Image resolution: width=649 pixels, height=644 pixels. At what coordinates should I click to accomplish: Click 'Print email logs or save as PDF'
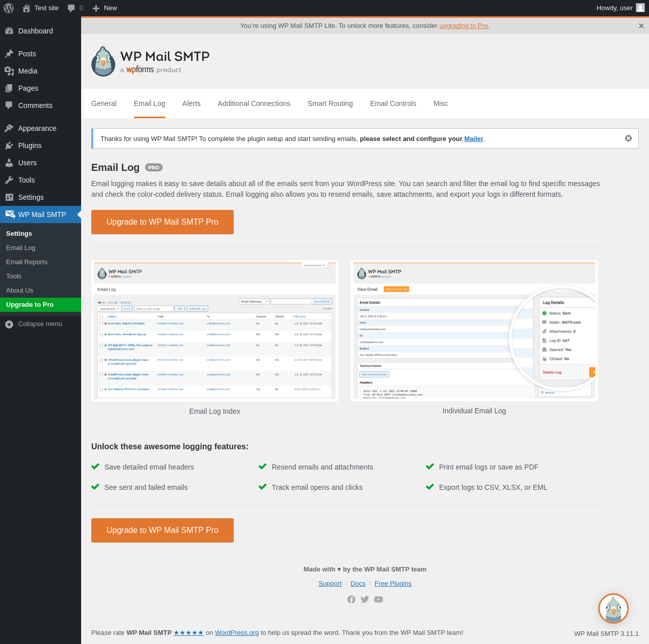[489, 467]
